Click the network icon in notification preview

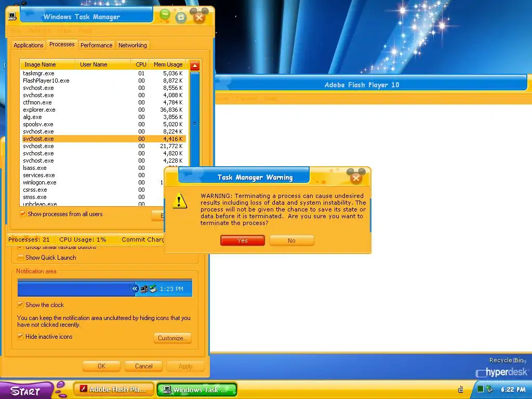pyautogui.click(x=144, y=289)
